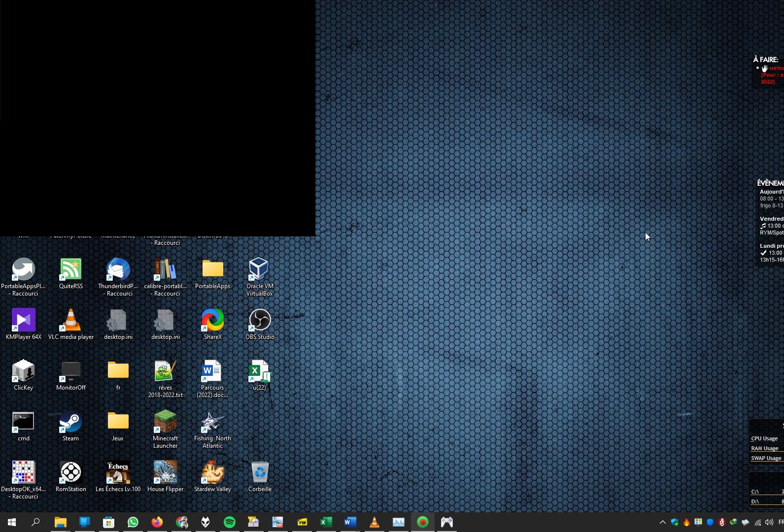Open Spotify from the taskbar
The width and height of the screenshot is (784, 532).
click(230, 522)
